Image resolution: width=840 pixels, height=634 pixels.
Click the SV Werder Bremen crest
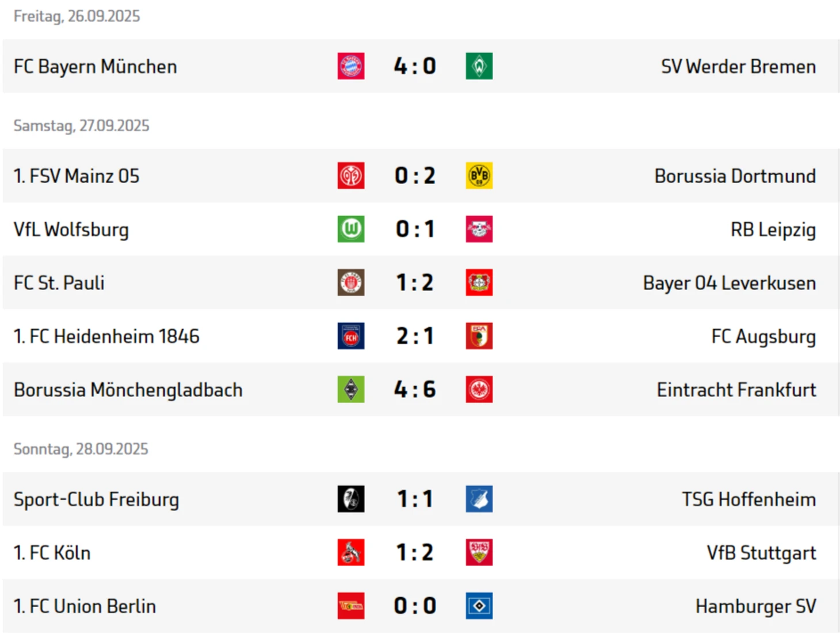(479, 66)
